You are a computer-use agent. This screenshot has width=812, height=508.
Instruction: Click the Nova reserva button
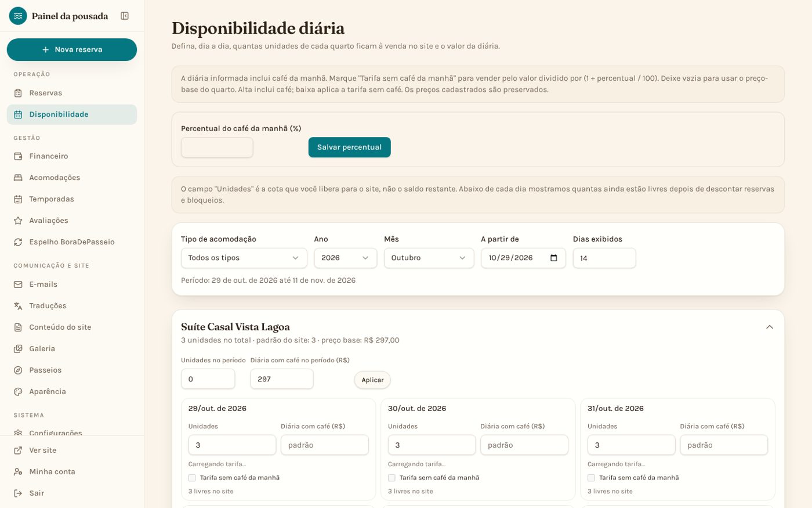(x=72, y=49)
